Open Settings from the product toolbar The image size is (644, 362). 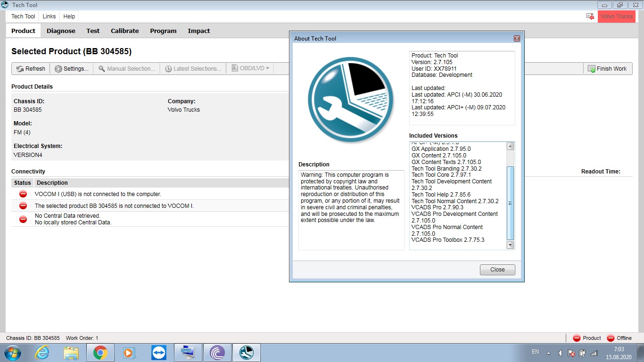pyautogui.click(x=72, y=69)
